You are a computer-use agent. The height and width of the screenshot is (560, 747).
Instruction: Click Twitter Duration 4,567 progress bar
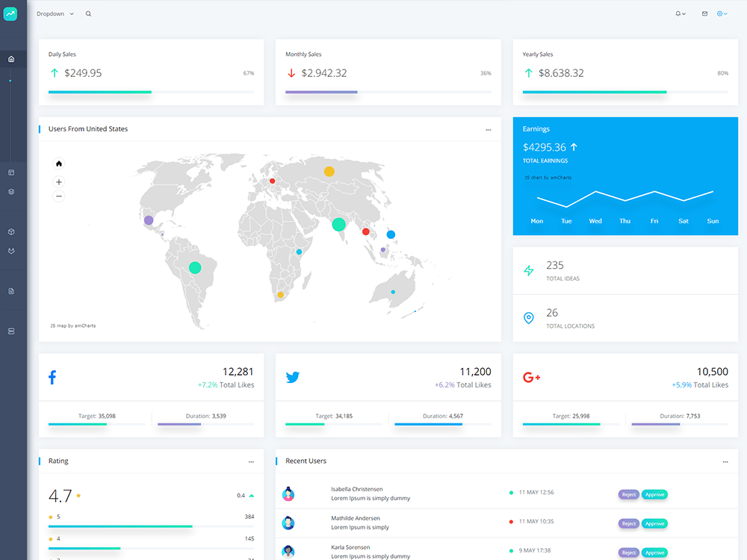(443, 424)
